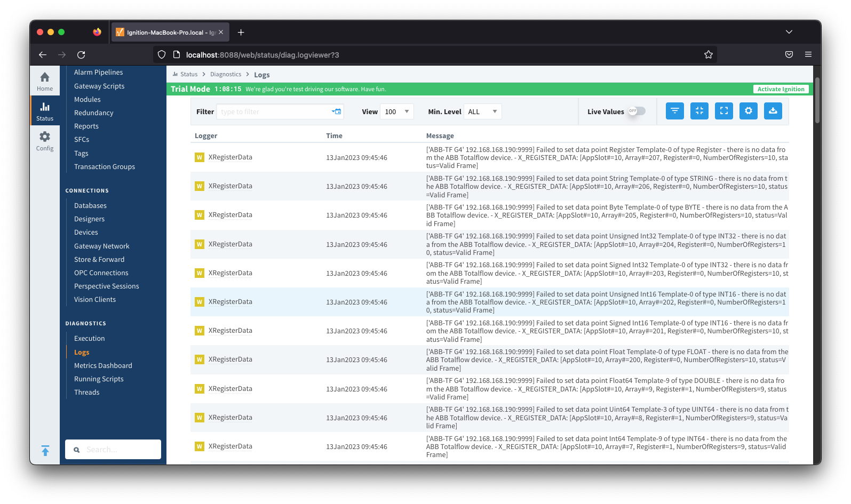Select Threads from the Diagnostics menu
Screen dimensions: 851x504
[x=86, y=392]
